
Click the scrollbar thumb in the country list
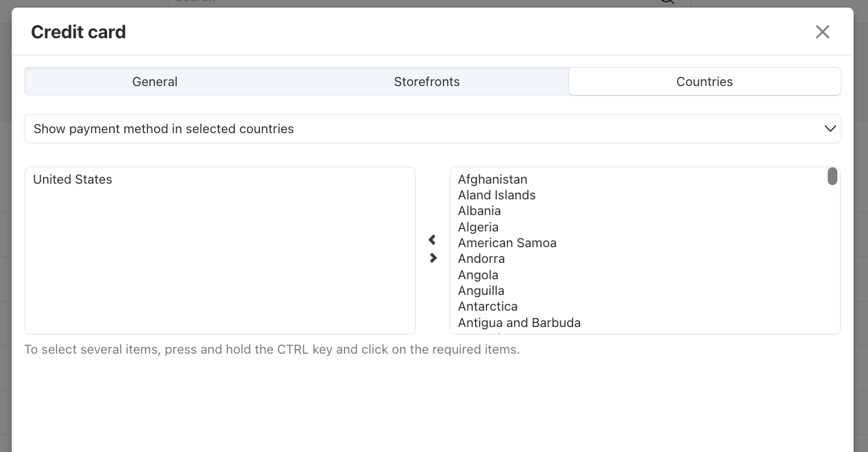click(833, 176)
